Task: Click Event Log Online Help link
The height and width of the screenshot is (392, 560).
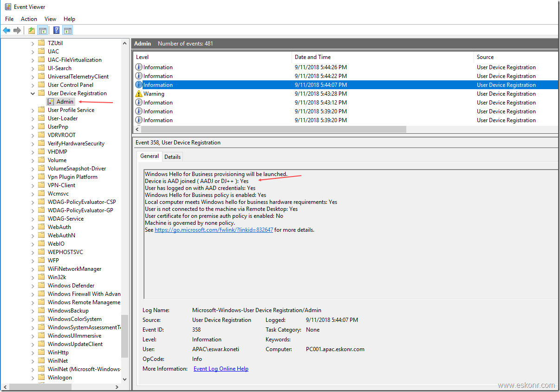Action: click(221, 369)
